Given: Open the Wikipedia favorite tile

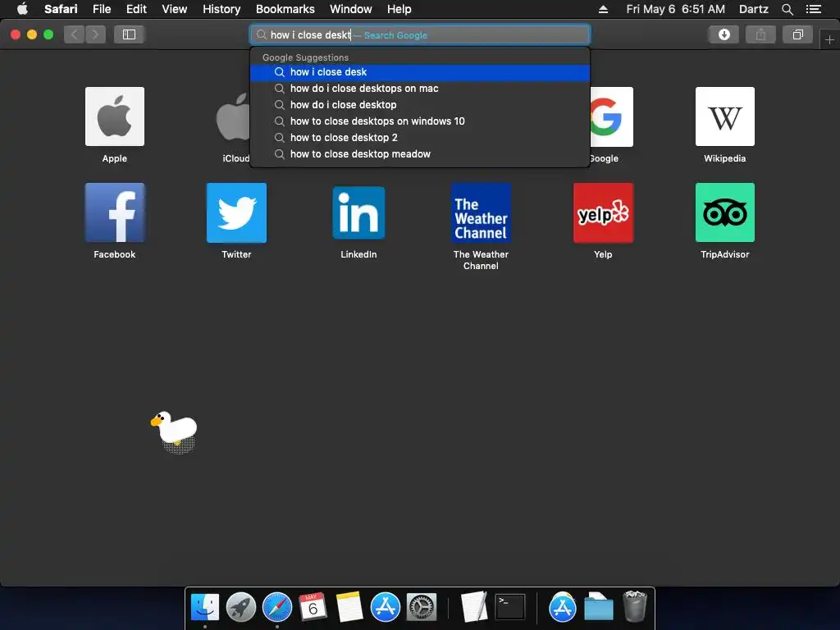Looking at the screenshot, I should tap(725, 116).
